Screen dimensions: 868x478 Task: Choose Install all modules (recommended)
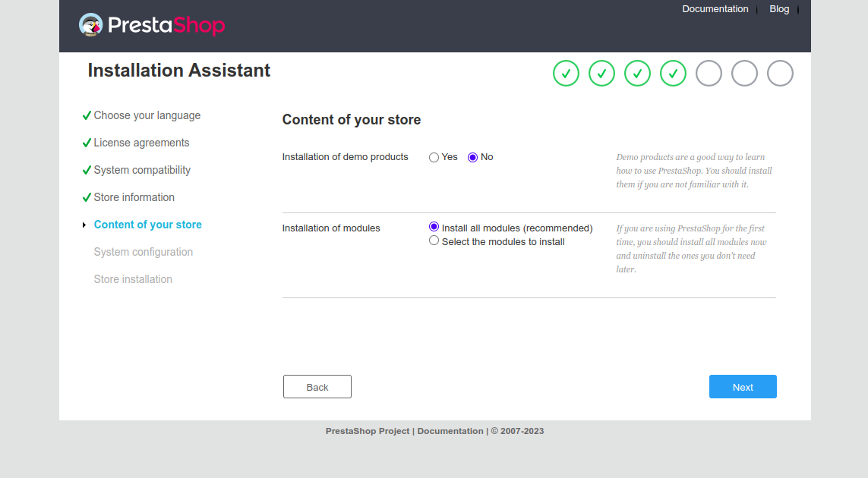(434, 227)
